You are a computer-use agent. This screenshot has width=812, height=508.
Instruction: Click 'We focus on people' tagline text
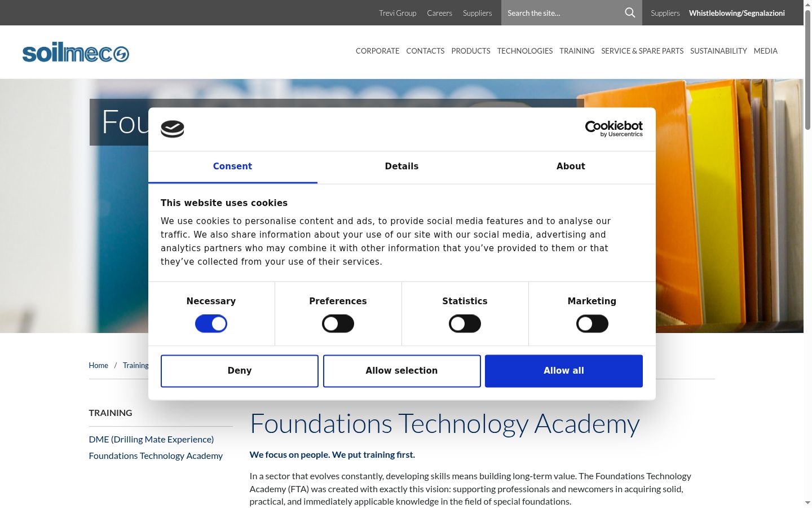332,454
